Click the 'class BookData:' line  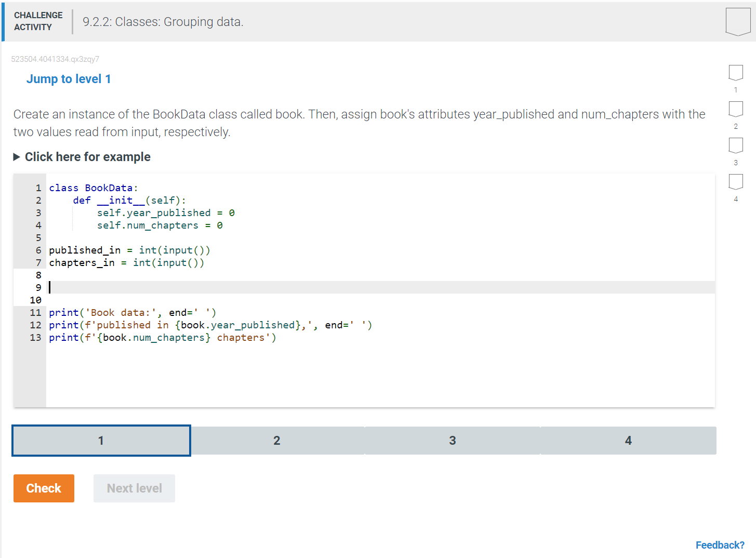(x=94, y=188)
